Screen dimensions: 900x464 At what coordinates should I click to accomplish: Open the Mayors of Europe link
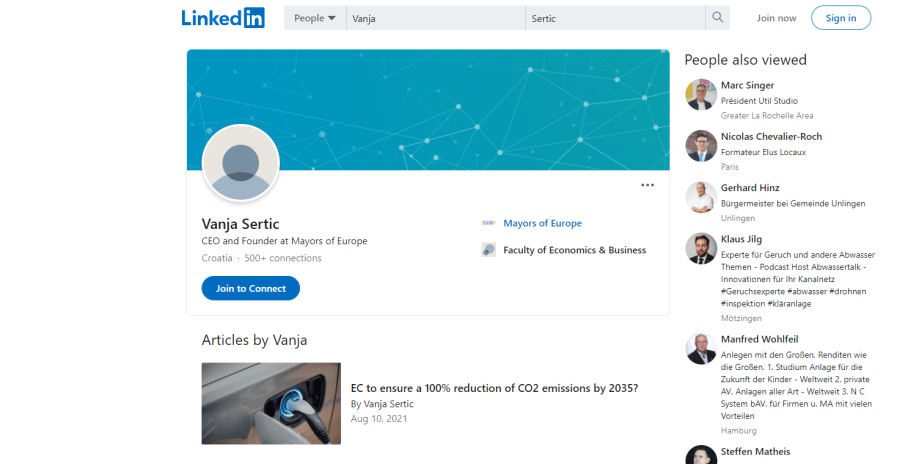click(x=542, y=223)
